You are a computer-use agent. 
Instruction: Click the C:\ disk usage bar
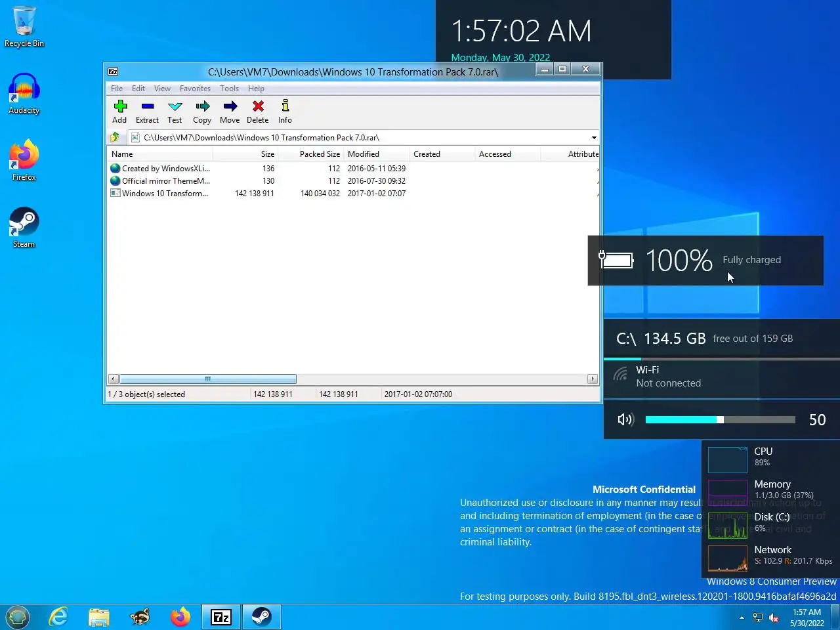(721, 359)
